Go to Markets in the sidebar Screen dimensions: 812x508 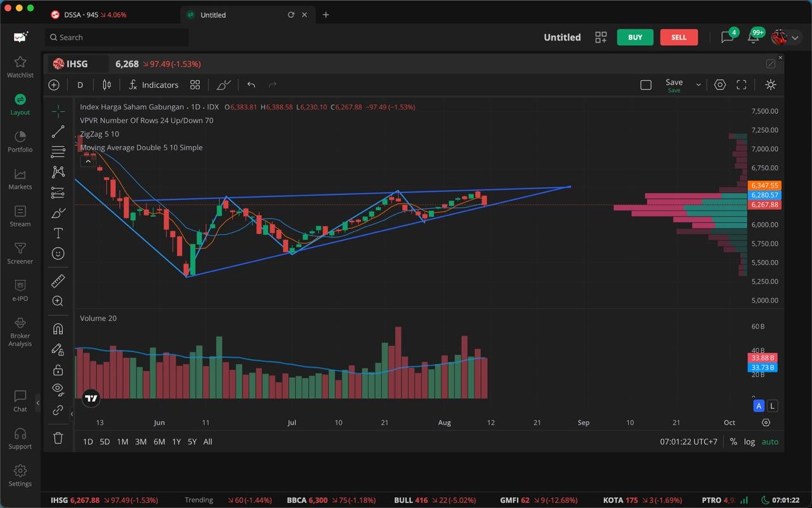click(x=20, y=179)
